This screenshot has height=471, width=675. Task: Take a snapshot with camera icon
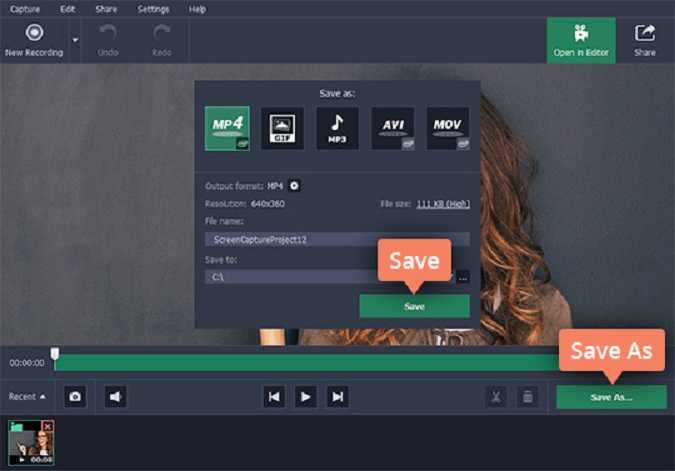click(75, 397)
